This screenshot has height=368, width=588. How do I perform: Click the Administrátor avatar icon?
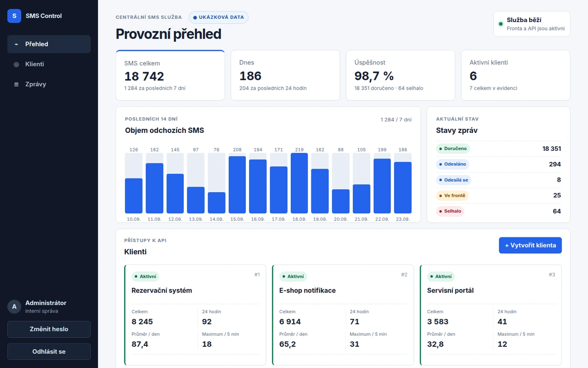point(14,306)
